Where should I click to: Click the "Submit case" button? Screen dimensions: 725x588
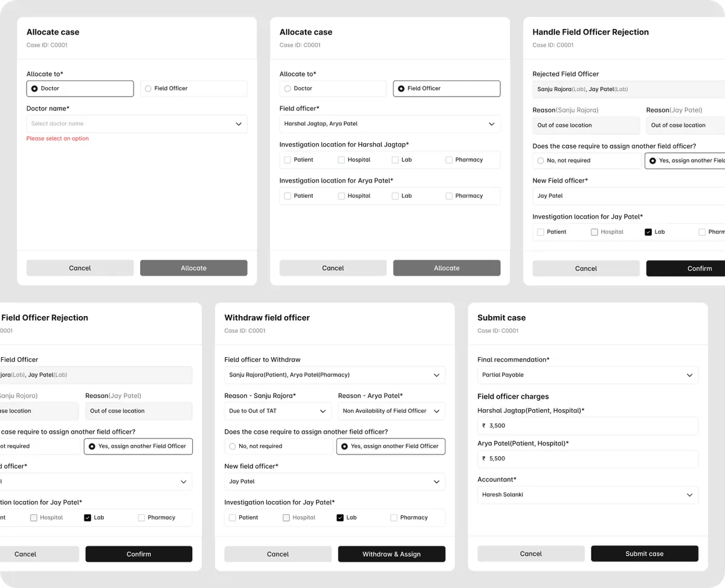645,553
